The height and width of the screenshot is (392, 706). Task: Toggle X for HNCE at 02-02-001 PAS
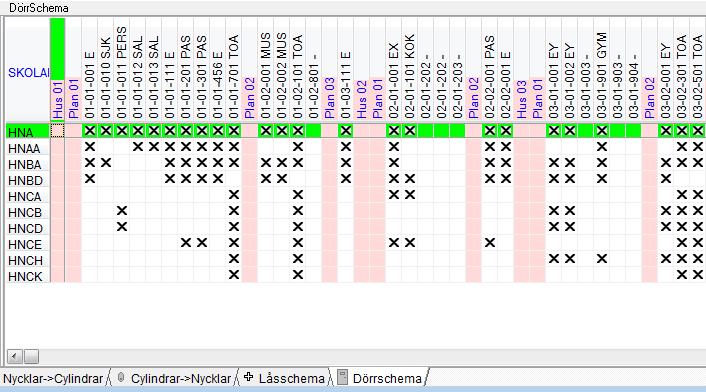(x=490, y=243)
